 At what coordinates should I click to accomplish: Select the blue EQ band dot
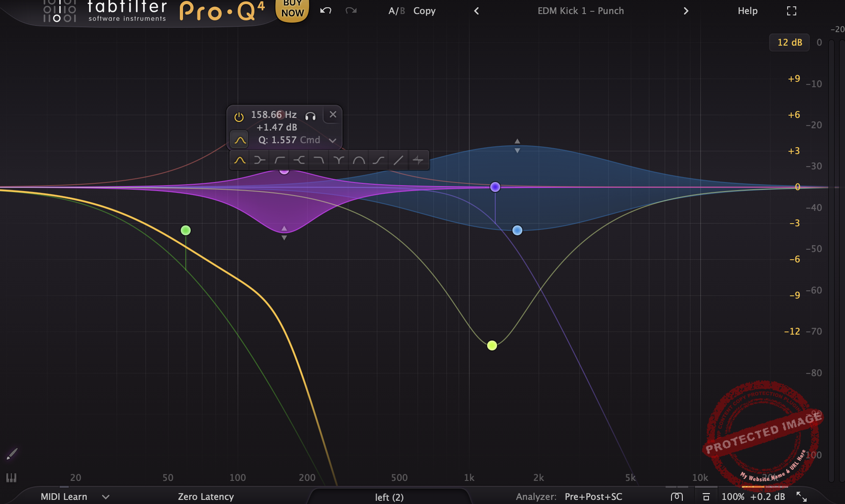point(517,230)
